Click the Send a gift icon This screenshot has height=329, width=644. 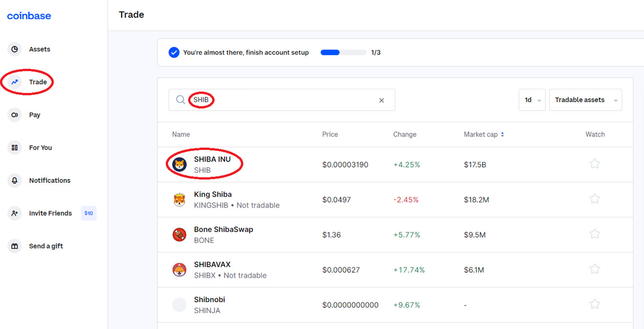coord(15,246)
